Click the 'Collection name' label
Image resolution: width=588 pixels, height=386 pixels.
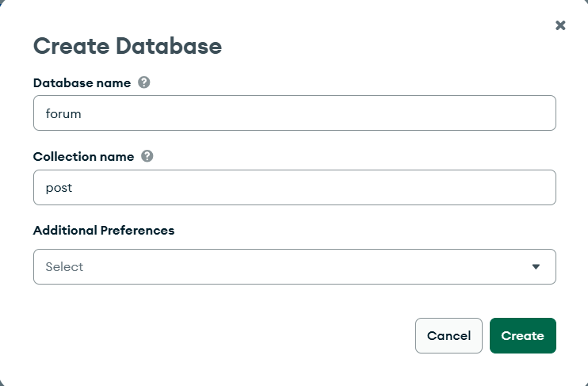(x=83, y=156)
